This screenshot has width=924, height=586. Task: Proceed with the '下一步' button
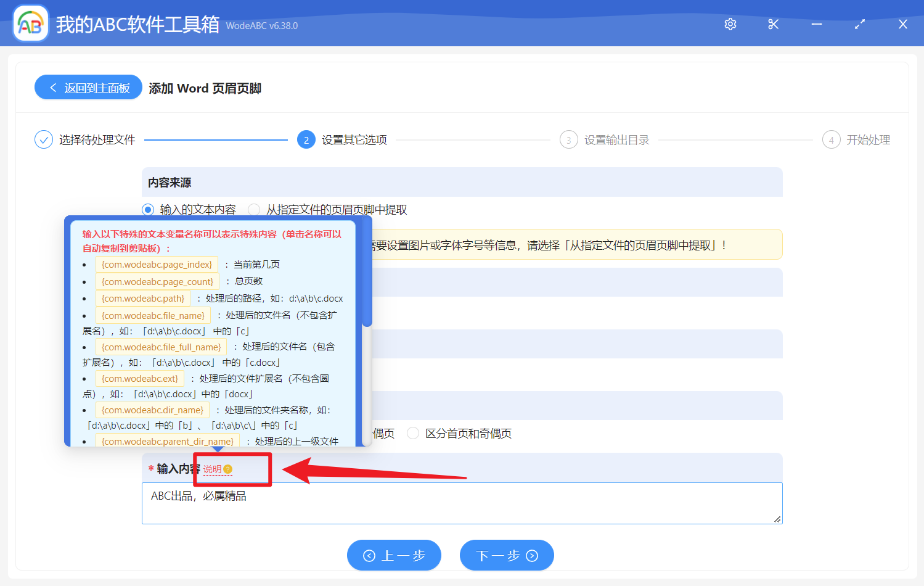tap(507, 556)
